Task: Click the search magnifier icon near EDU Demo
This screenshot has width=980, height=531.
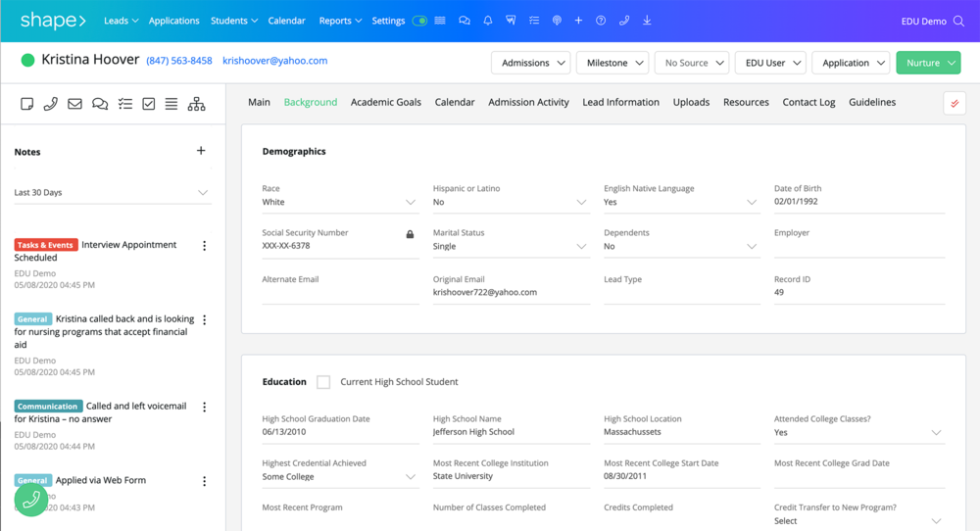Action: [x=958, y=22]
